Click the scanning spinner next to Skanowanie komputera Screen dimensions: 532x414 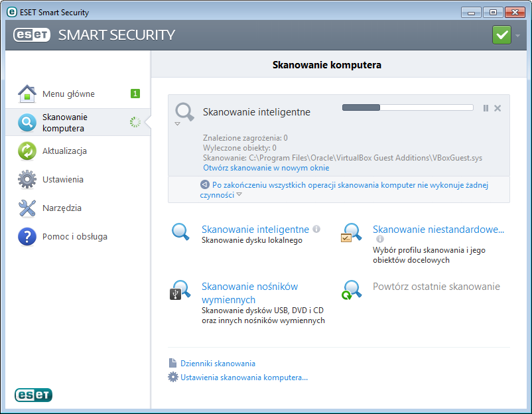pos(135,122)
